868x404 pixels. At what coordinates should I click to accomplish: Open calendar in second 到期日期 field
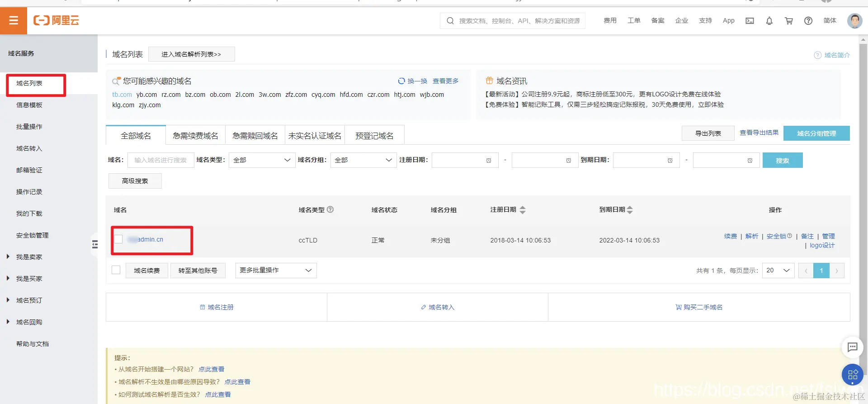tap(750, 161)
